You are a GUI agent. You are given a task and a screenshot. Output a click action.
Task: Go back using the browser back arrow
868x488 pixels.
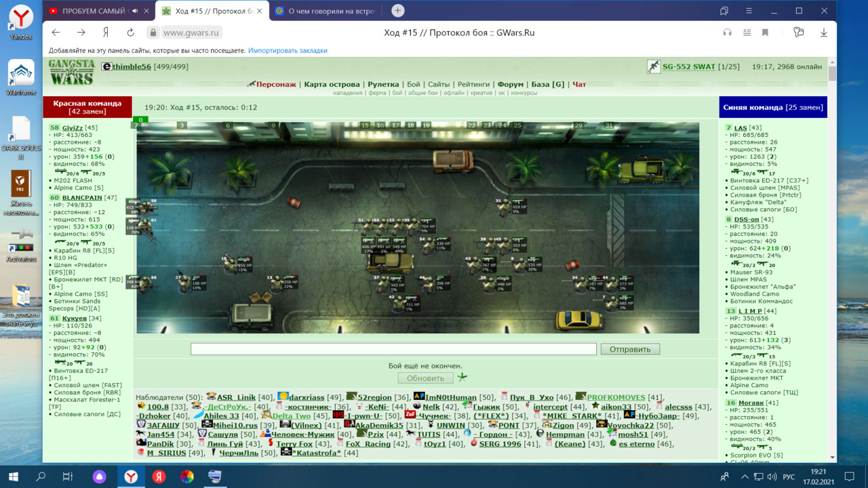(x=56, y=33)
